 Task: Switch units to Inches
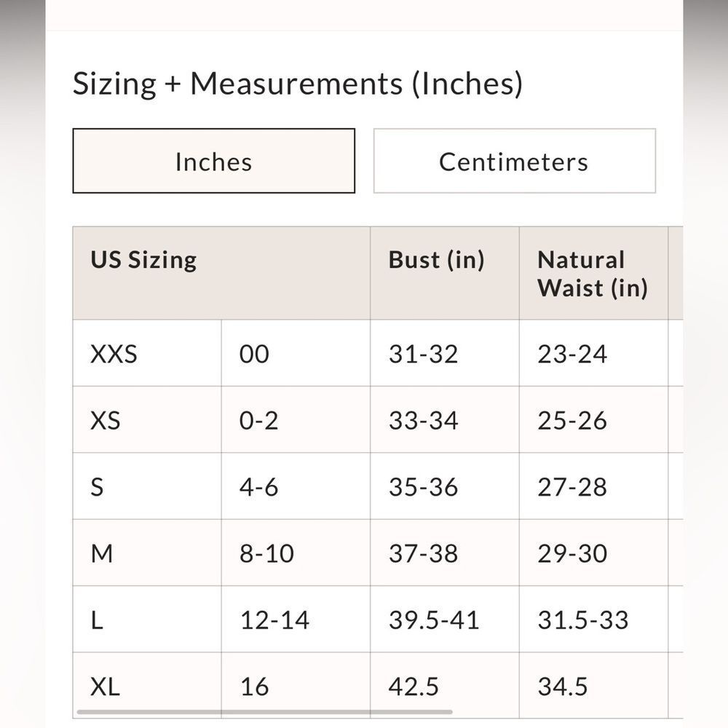click(213, 161)
